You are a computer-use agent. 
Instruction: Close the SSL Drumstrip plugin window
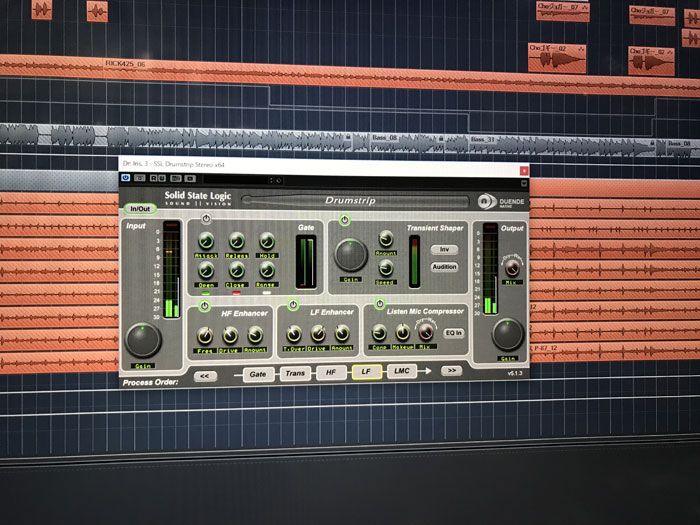tap(524, 171)
